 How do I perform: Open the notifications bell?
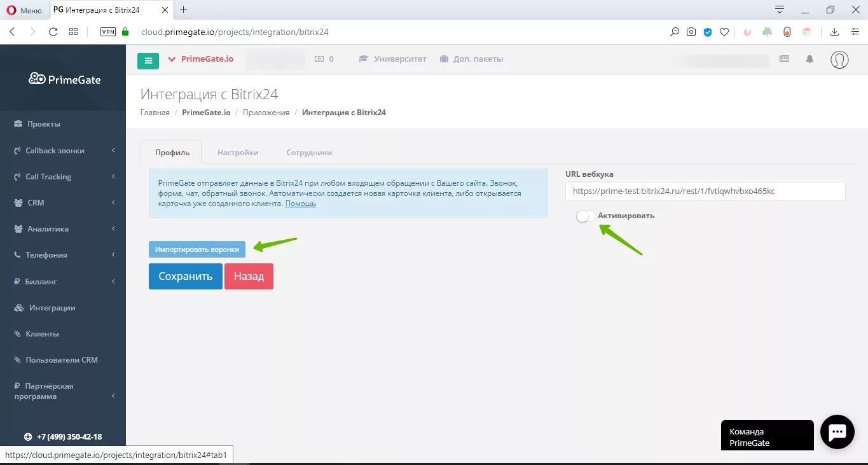[x=809, y=59]
